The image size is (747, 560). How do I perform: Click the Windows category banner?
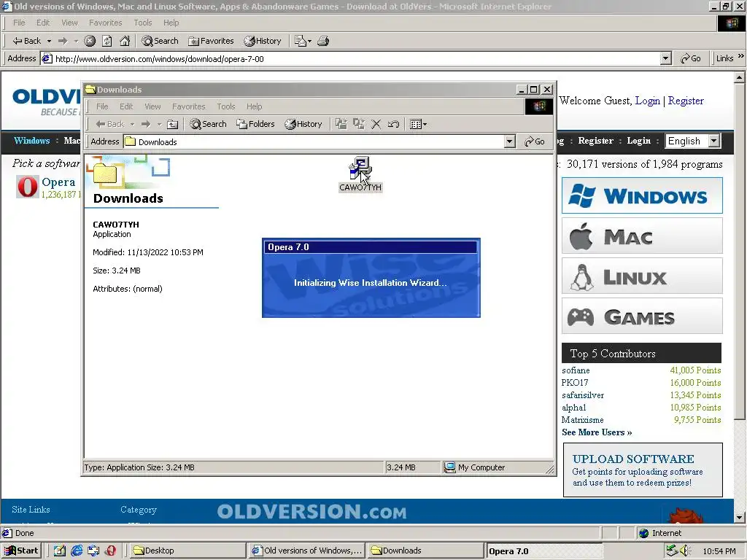pyautogui.click(x=642, y=195)
